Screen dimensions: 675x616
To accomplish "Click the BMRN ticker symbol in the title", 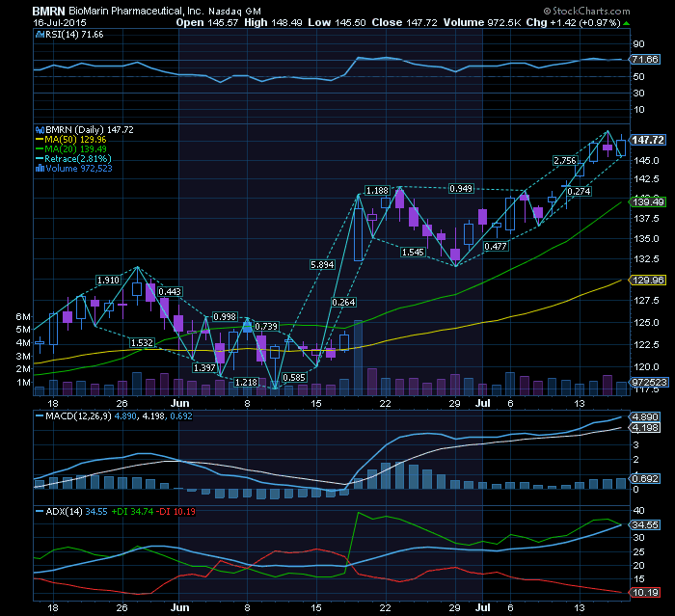I will 48,11.
